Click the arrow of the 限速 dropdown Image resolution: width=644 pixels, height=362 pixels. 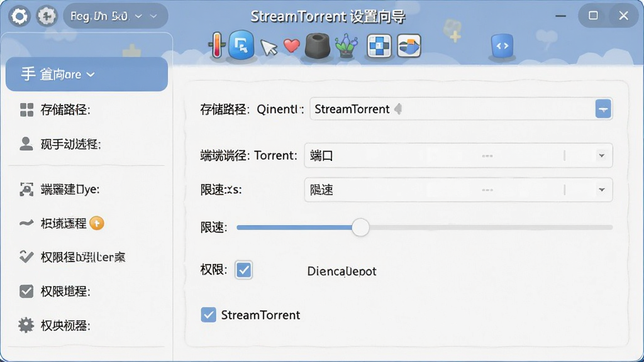coord(602,190)
